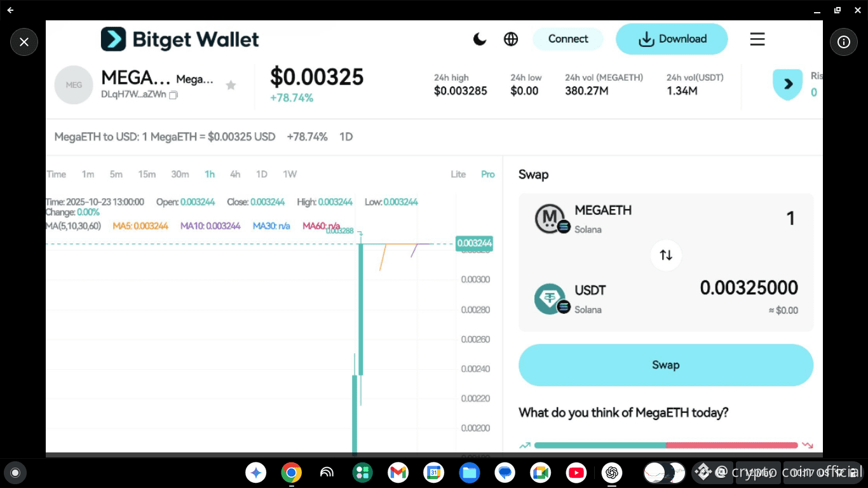The width and height of the screenshot is (868, 488).
Task: Open the Gemini sparkle app on shelf
Action: coord(256,472)
